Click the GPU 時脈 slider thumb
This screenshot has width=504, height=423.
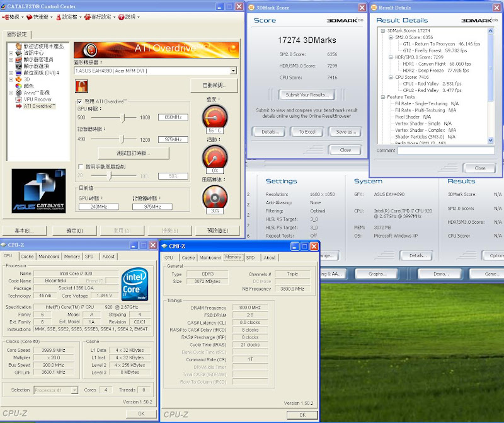[123, 118]
